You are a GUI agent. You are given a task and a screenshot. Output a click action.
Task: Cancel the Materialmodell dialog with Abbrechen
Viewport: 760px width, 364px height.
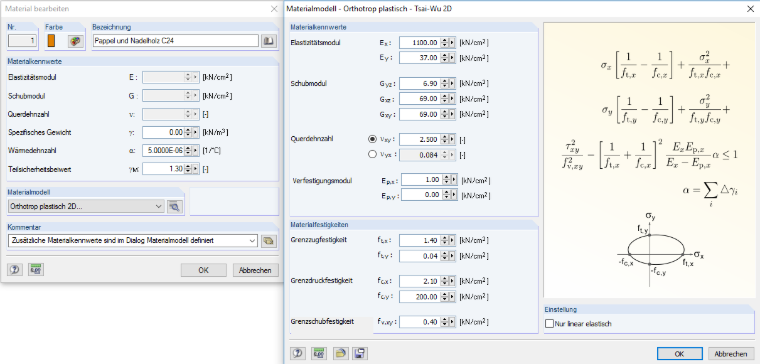[x=730, y=353]
